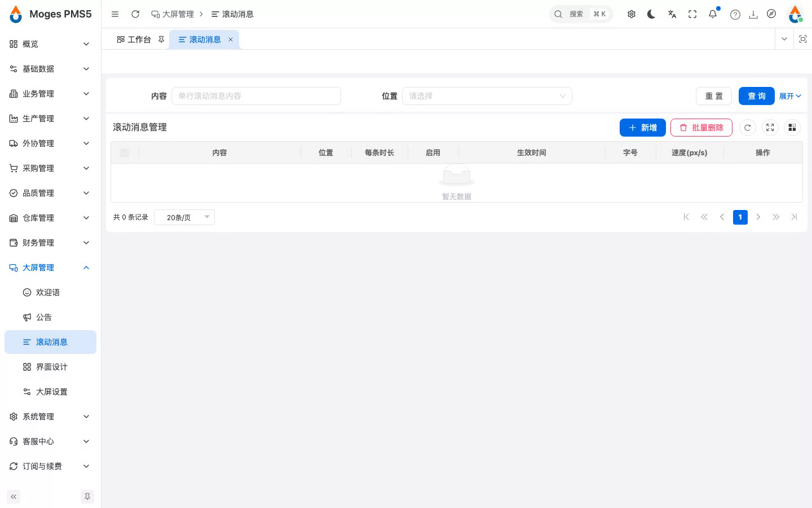This screenshot has width=812, height=508.
Task: Open the 20条/页 page size dropdown
Action: (184, 217)
